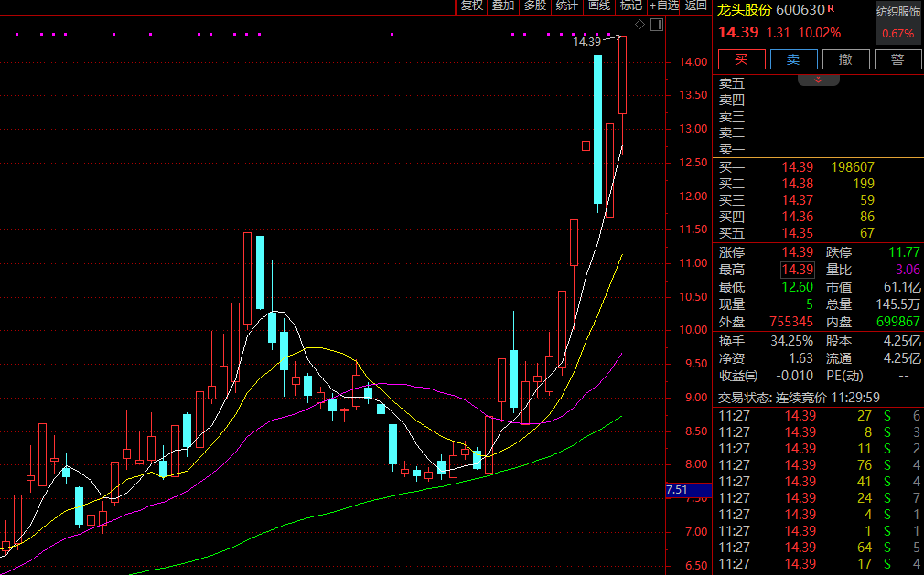Click the boxed 最高 value 14.39

tap(798, 270)
